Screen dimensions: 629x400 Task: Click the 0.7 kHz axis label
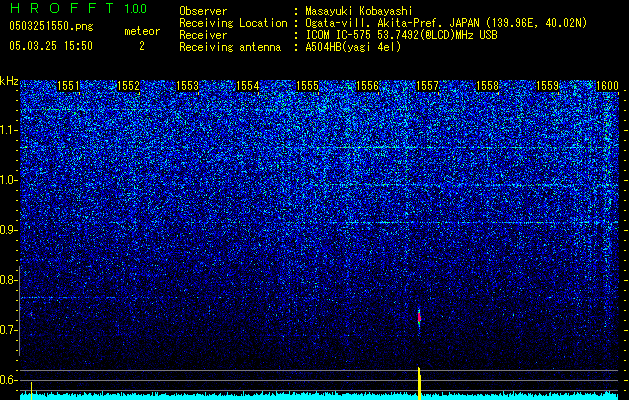pyautogui.click(x=8, y=330)
